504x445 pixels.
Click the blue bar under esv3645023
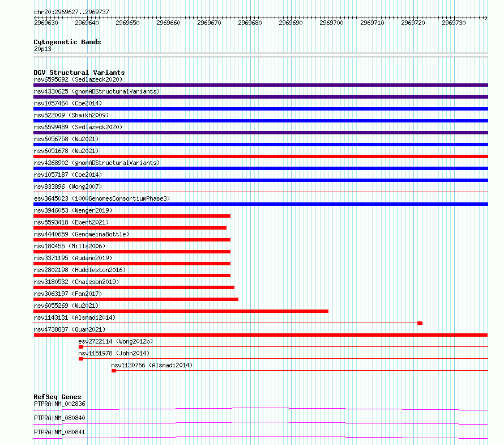coord(260,204)
